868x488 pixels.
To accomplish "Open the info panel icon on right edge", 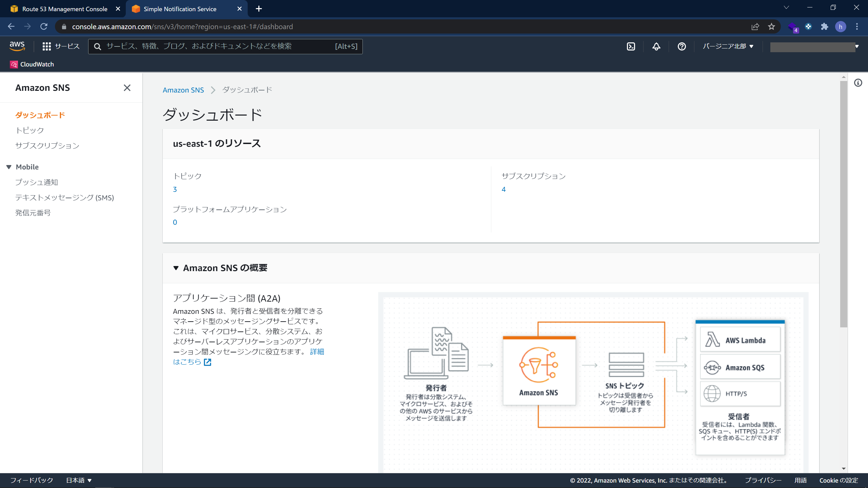I will click(858, 83).
